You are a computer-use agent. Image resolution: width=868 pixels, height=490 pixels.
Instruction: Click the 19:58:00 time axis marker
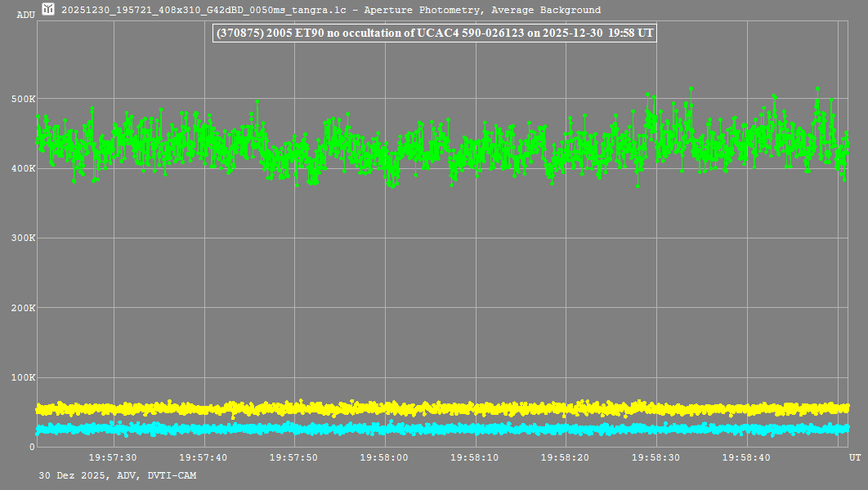click(385, 458)
